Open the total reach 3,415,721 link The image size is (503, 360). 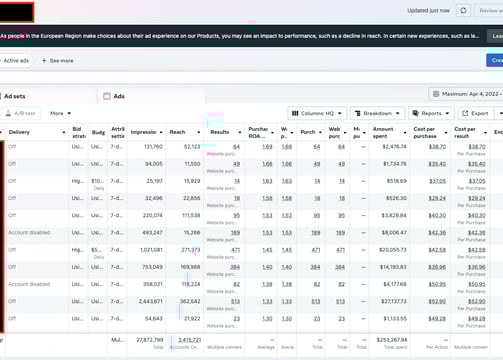pyautogui.click(x=189, y=340)
